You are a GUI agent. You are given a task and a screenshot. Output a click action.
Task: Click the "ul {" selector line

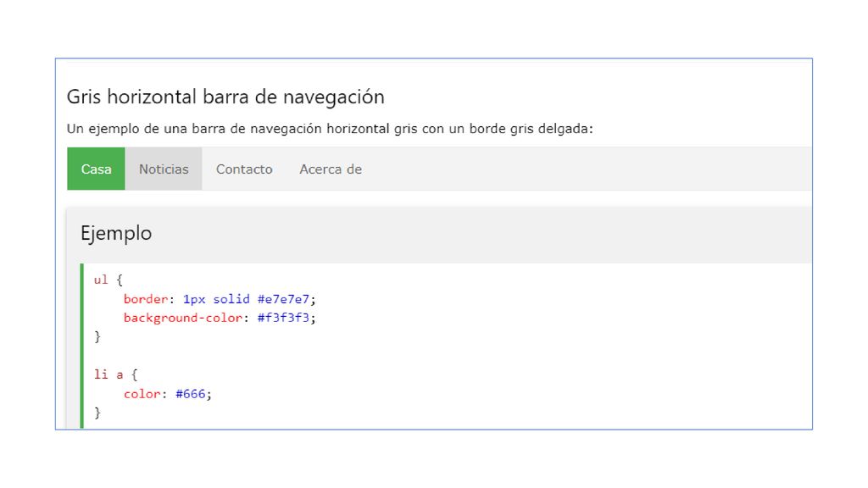click(108, 280)
